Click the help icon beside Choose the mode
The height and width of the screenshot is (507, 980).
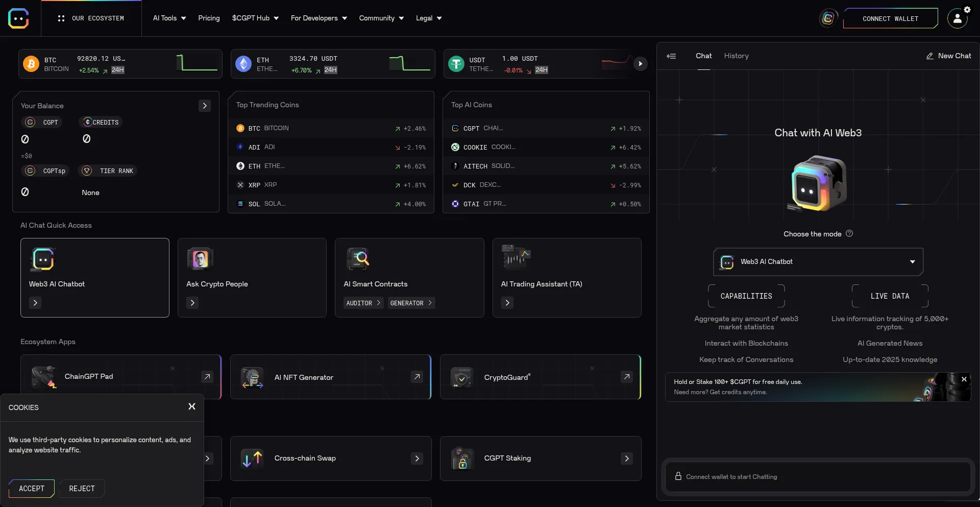(849, 234)
